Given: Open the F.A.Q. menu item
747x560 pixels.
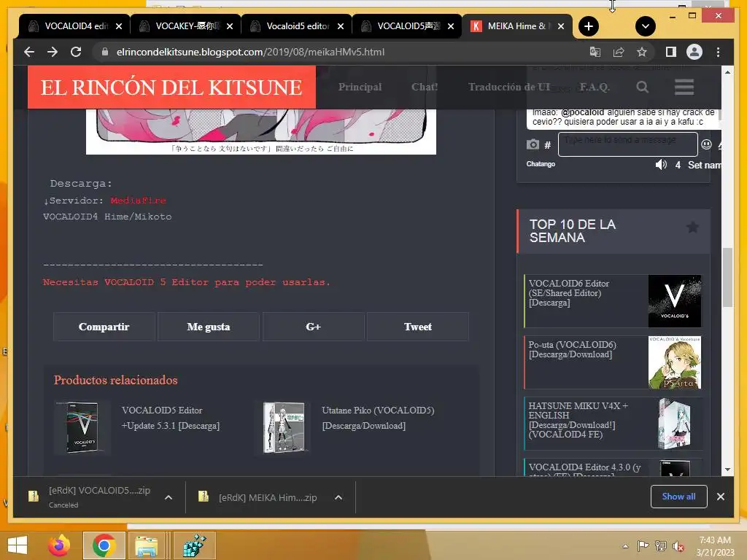Looking at the screenshot, I should (x=595, y=87).
